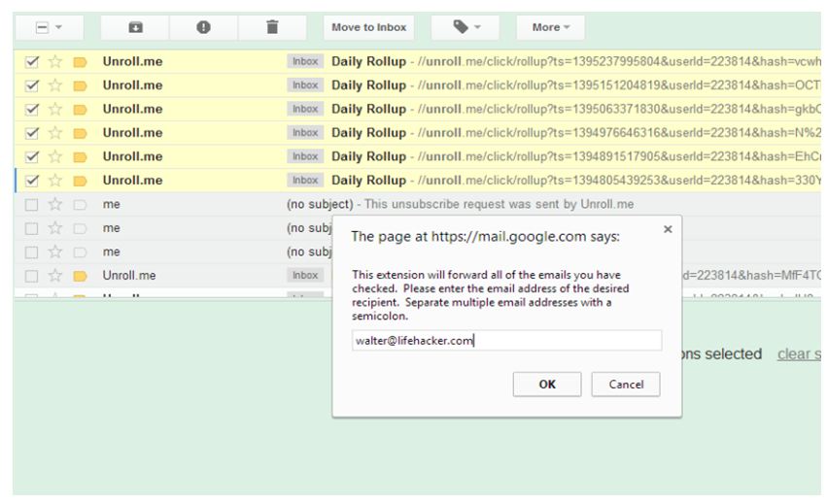Click the Report spam exclamation icon
This screenshot has width=828, height=504.
[203, 27]
